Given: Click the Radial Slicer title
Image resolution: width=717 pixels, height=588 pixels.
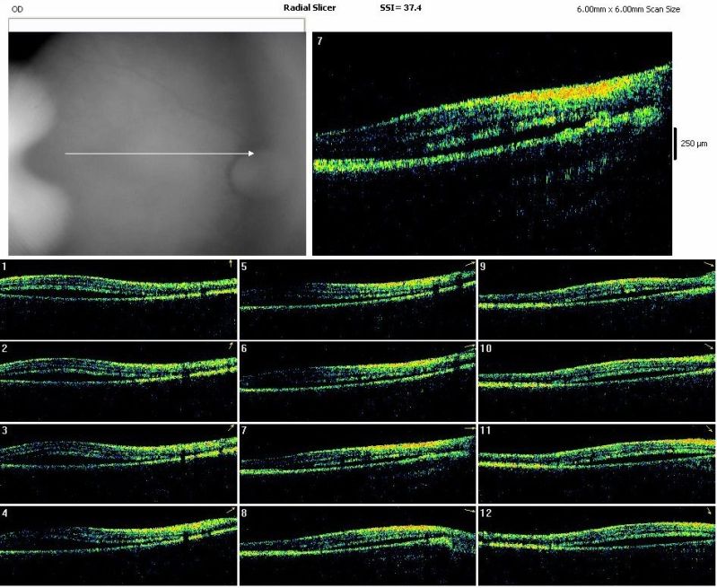Looking at the screenshot, I should [310, 7].
